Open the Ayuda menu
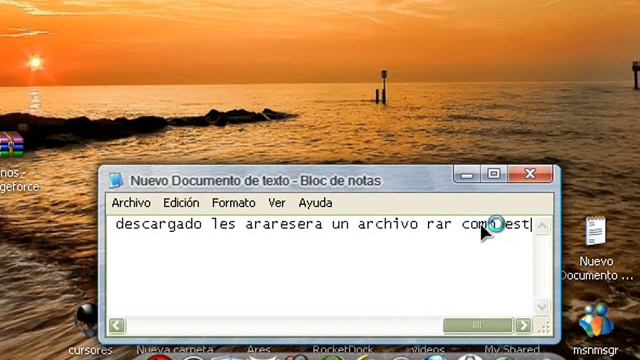640x360 pixels. click(x=315, y=203)
